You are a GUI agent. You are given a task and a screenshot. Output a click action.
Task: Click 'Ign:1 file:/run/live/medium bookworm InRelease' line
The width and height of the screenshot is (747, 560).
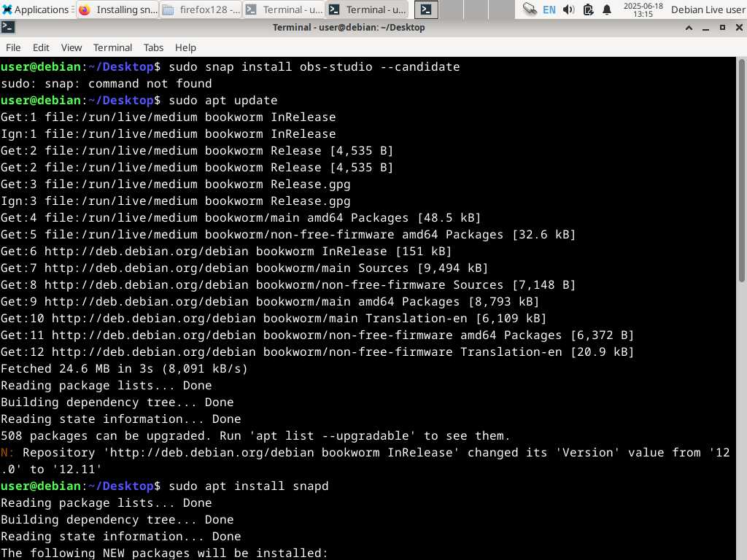pos(169,134)
